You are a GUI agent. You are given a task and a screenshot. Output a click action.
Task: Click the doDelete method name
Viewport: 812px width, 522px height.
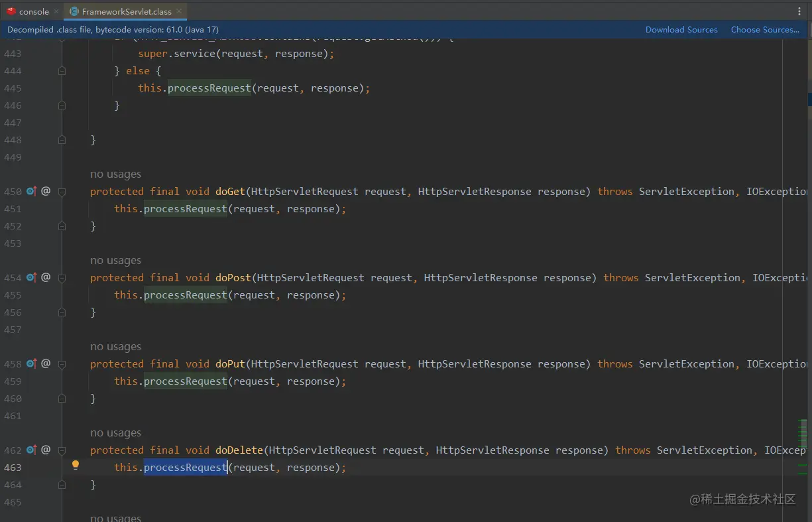pos(239,450)
